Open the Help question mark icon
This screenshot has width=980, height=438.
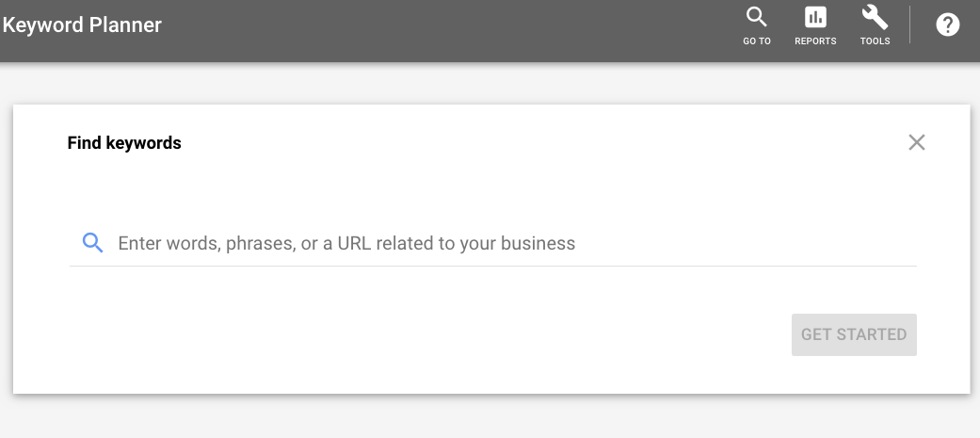947,25
